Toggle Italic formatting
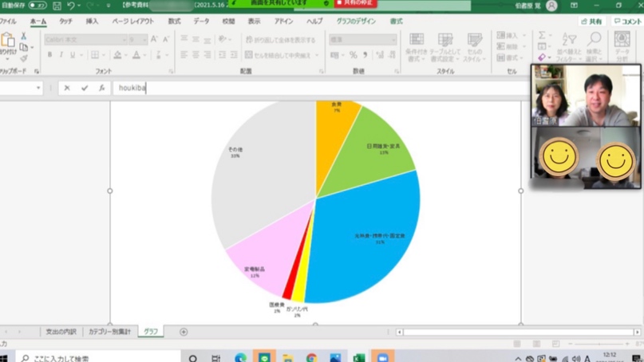 click(61, 55)
